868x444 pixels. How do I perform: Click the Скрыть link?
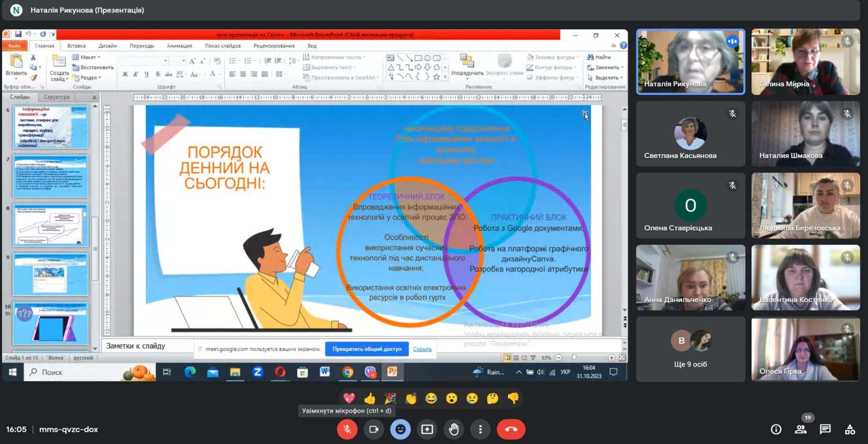pos(422,349)
